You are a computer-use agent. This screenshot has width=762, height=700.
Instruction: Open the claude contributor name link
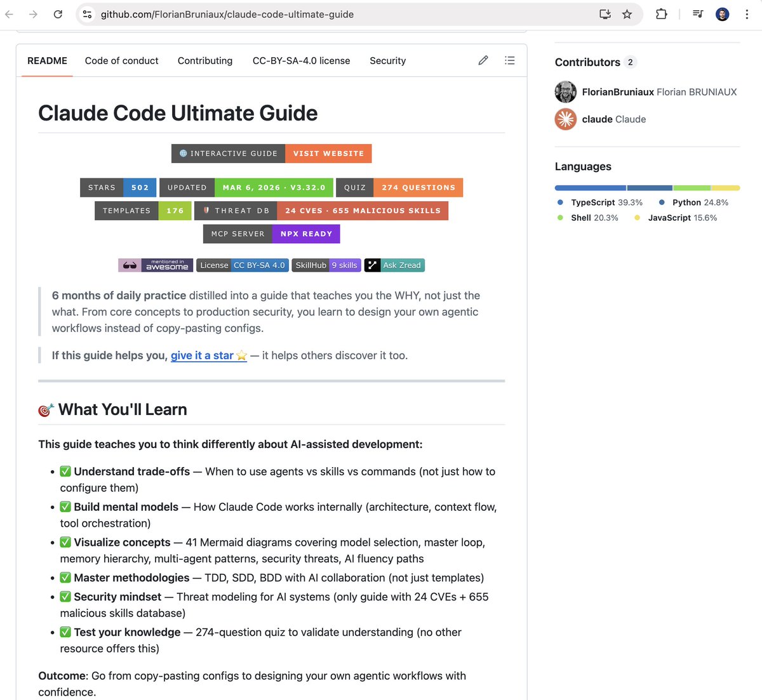tap(597, 119)
